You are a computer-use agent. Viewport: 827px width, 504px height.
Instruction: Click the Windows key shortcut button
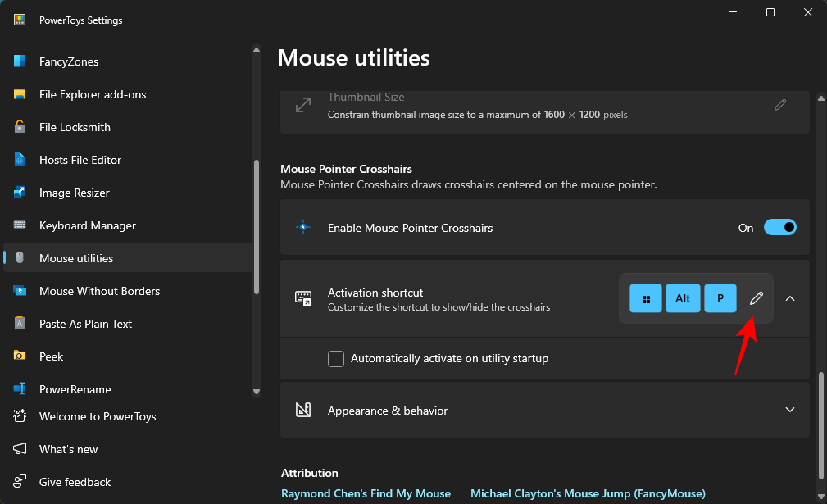(x=646, y=298)
